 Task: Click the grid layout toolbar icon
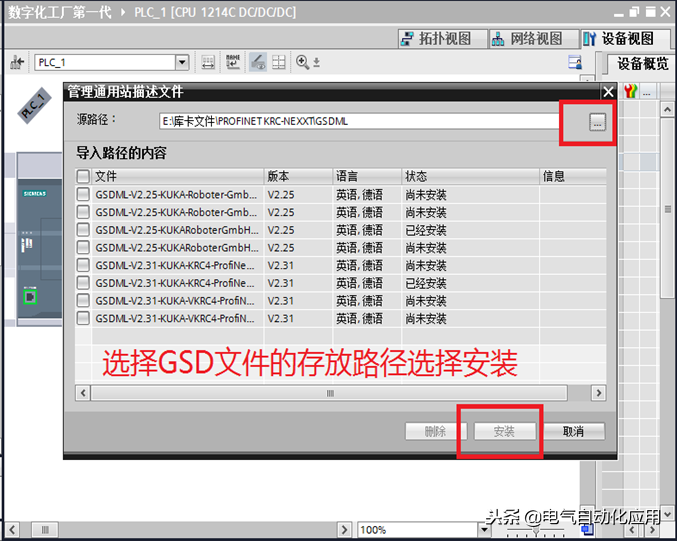(279, 63)
